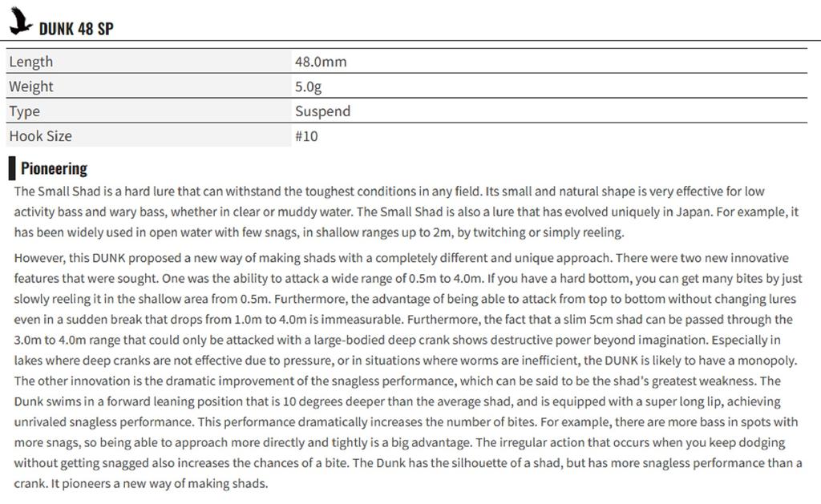Select the Type row label

[x=24, y=111]
